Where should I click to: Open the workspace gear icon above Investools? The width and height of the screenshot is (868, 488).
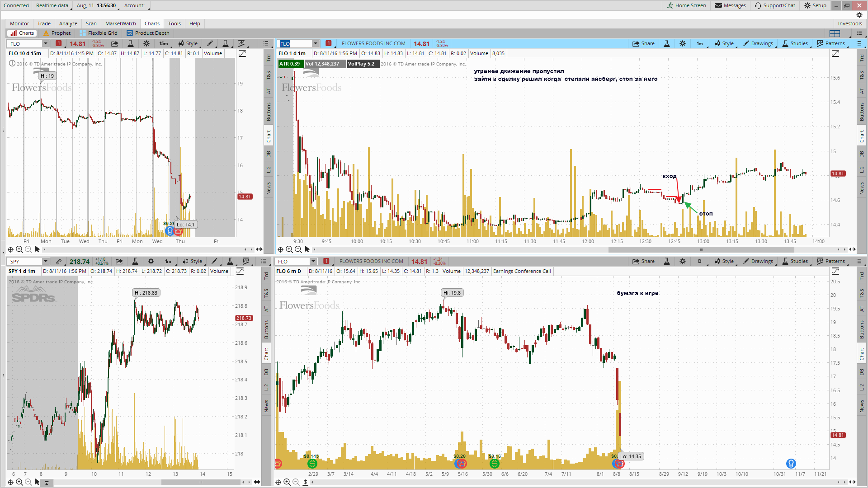(859, 15)
